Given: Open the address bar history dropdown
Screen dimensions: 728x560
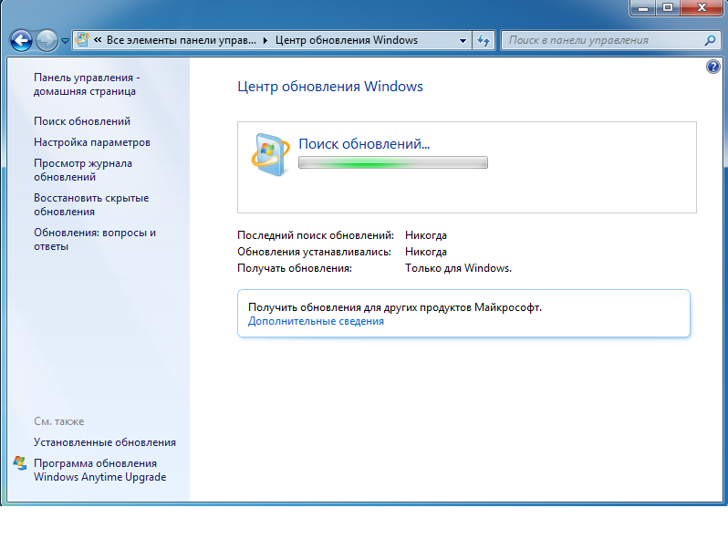Looking at the screenshot, I should pyautogui.click(x=463, y=40).
